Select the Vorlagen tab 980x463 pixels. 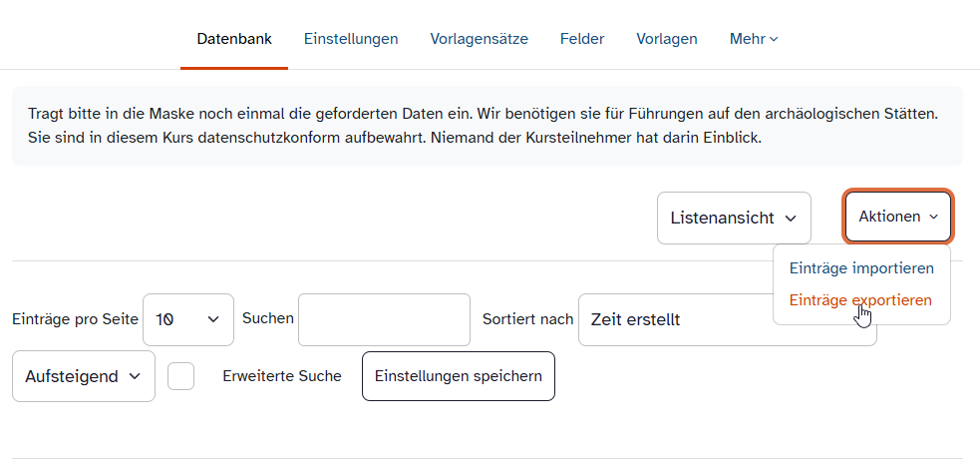667,39
